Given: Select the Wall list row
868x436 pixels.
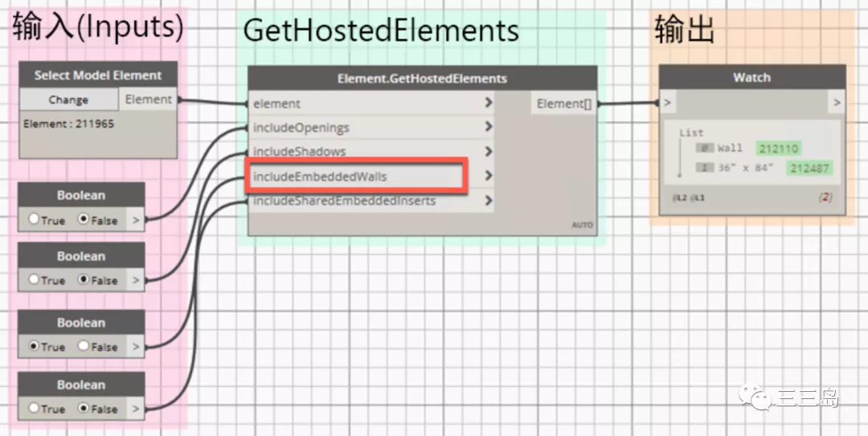Looking at the screenshot, I should tap(748, 149).
